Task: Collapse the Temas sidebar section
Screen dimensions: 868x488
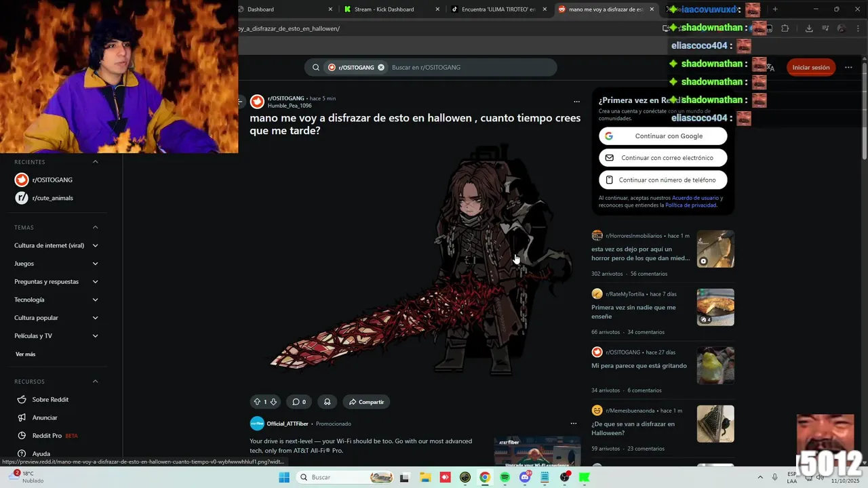Action: [95, 227]
